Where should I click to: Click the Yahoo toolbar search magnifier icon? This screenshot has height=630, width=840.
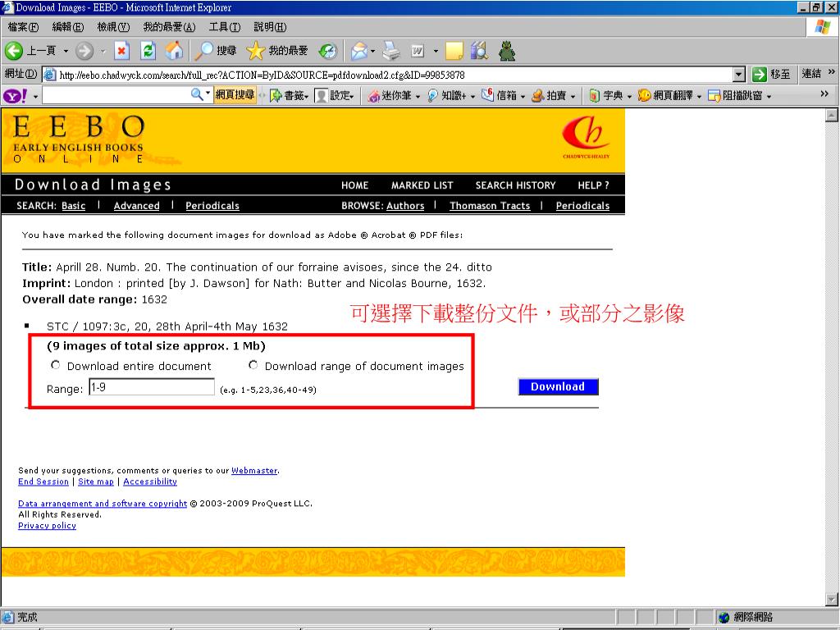point(197,95)
